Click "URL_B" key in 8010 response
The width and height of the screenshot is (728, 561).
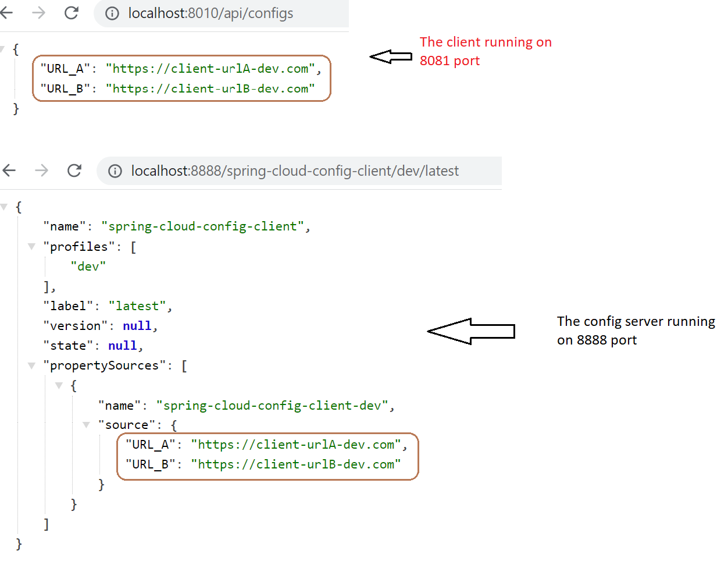(65, 88)
